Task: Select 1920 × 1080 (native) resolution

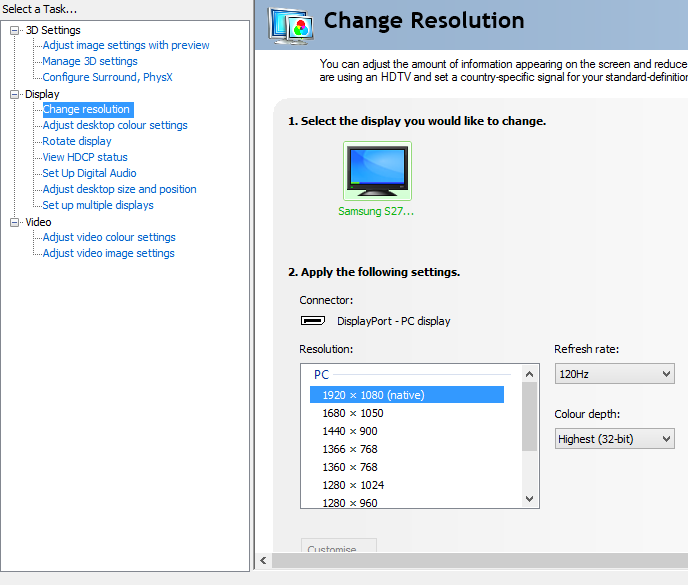Action: pos(407,395)
